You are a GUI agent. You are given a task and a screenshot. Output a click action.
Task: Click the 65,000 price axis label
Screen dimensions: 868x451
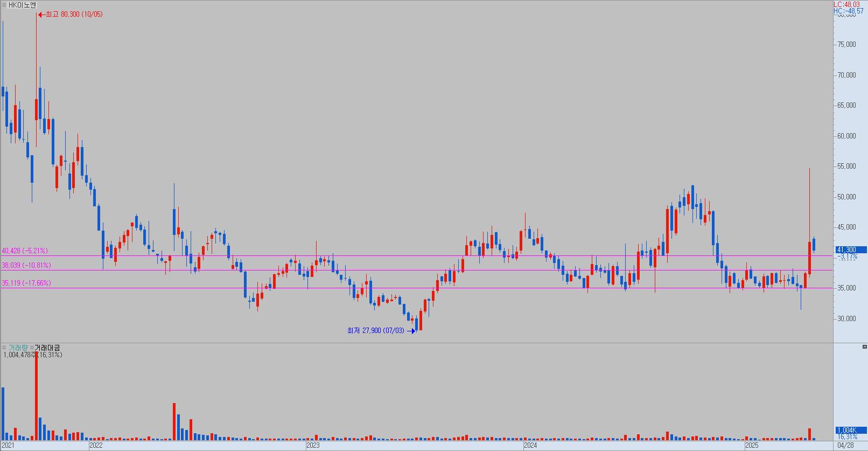(x=846, y=106)
